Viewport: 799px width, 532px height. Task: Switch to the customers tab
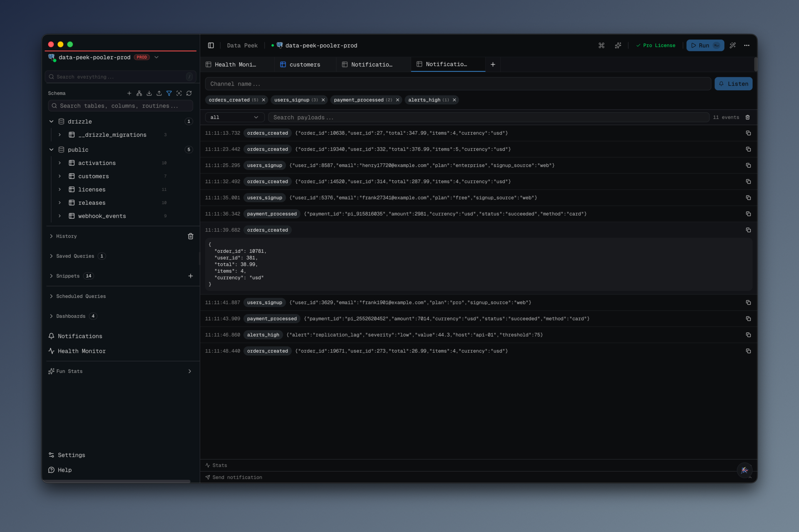[305, 64]
